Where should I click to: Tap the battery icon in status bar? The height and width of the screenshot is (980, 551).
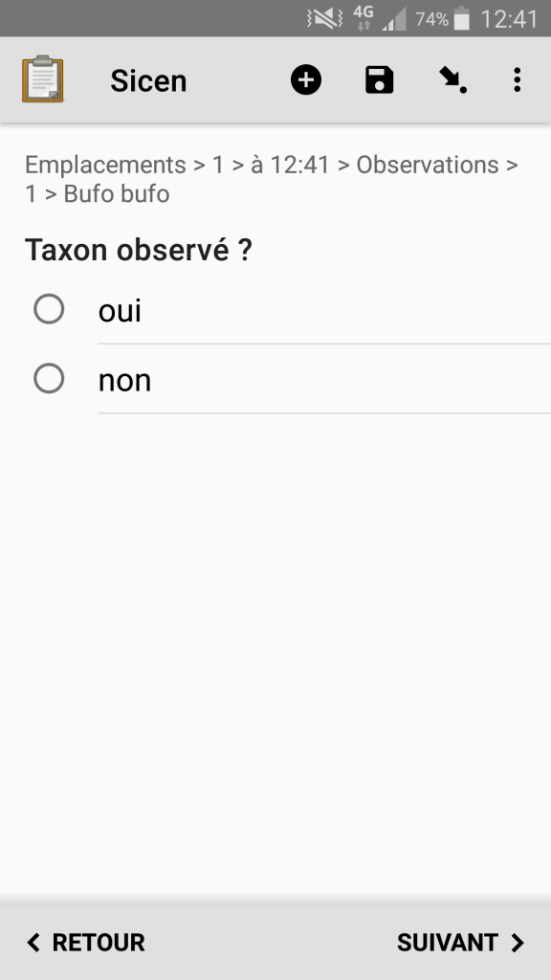(x=462, y=18)
